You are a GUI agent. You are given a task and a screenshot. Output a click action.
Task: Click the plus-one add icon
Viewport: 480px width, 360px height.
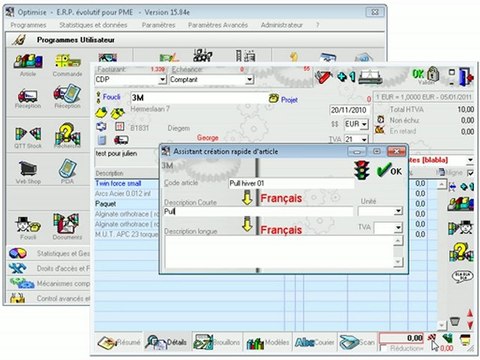coord(346,77)
